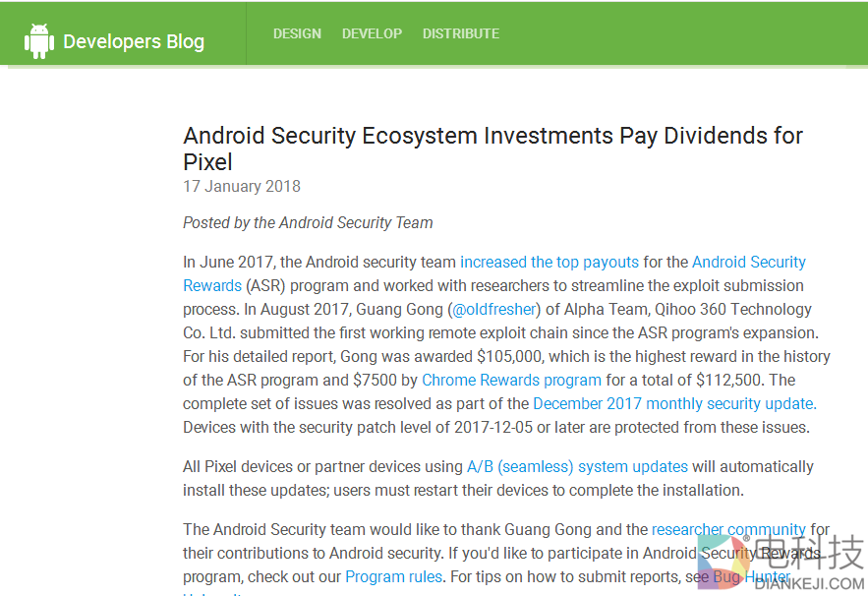Open the DESIGN menu item

pos(297,33)
